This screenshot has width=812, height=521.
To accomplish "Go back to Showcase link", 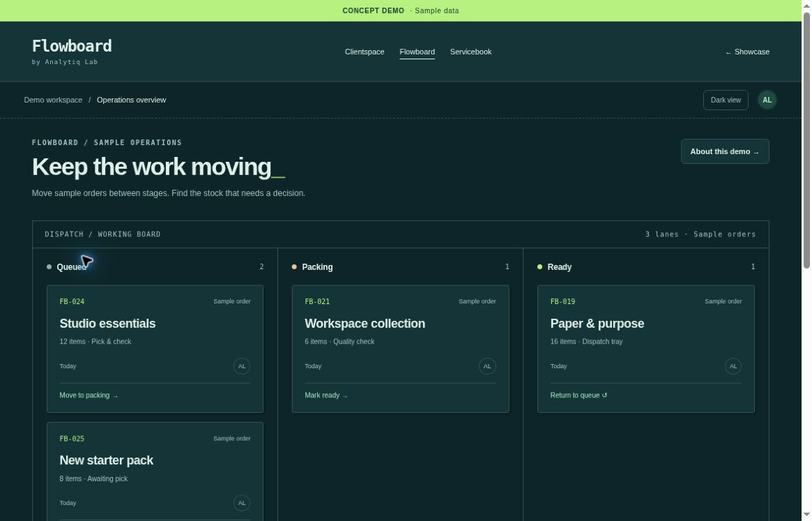I will [747, 52].
